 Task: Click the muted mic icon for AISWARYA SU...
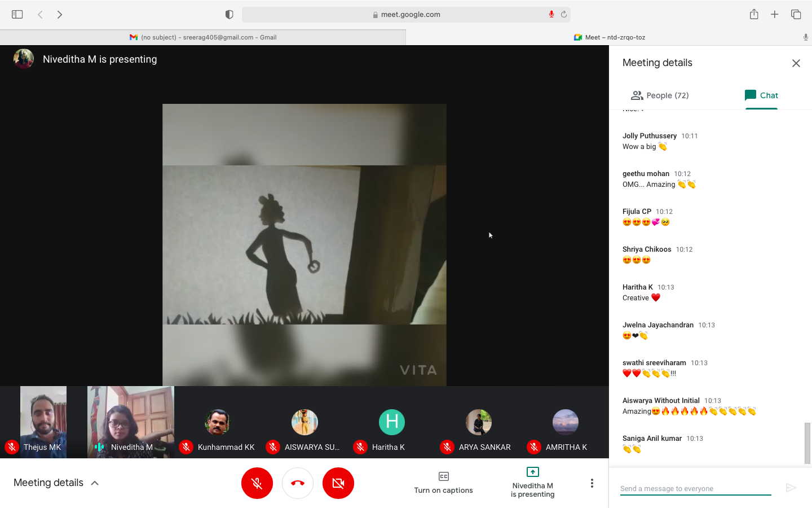click(x=273, y=447)
